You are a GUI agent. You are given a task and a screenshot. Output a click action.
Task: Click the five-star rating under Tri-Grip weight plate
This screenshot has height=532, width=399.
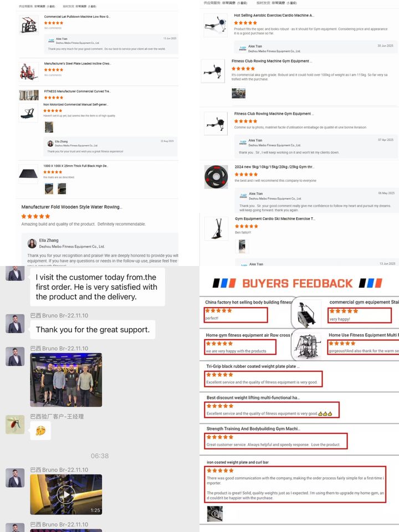tap(220, 375)
